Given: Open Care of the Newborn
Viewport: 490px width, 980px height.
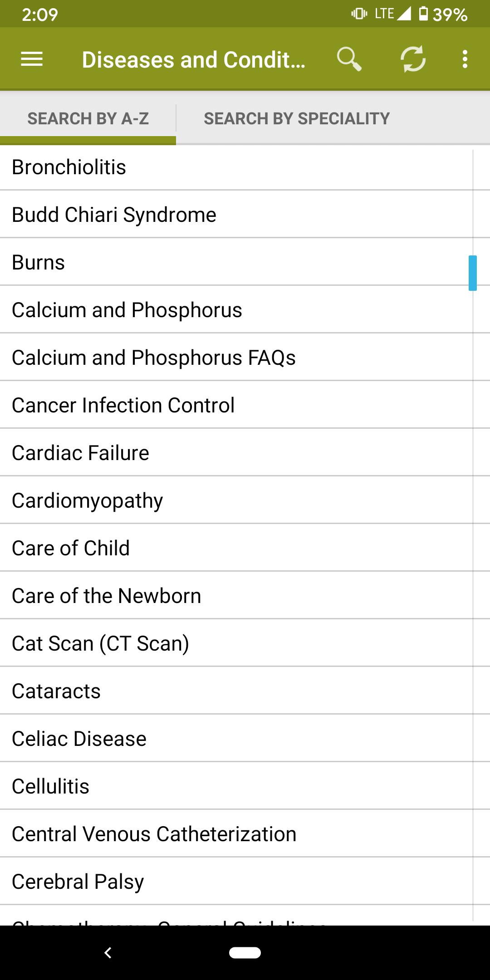Looking at the screenshot, I should (x=236, y=596).
